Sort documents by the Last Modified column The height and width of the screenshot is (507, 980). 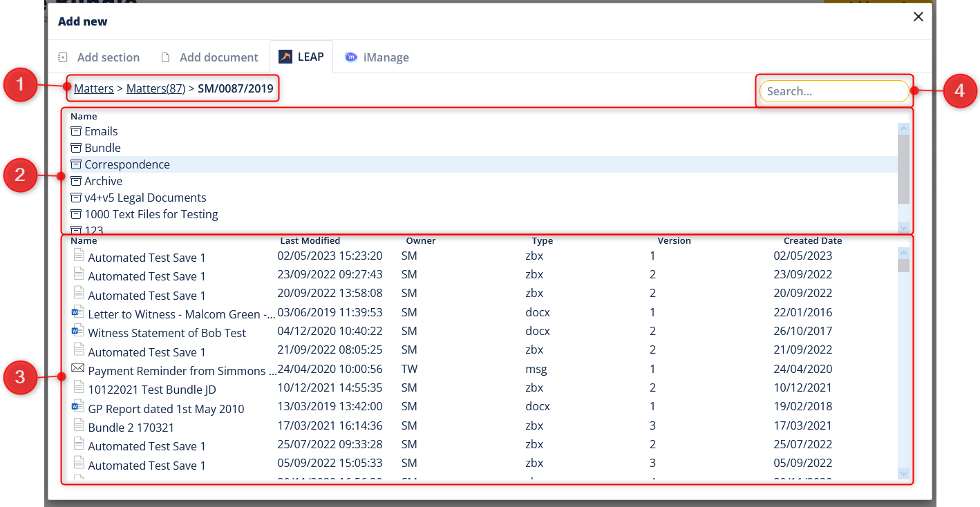coord(310,241)
